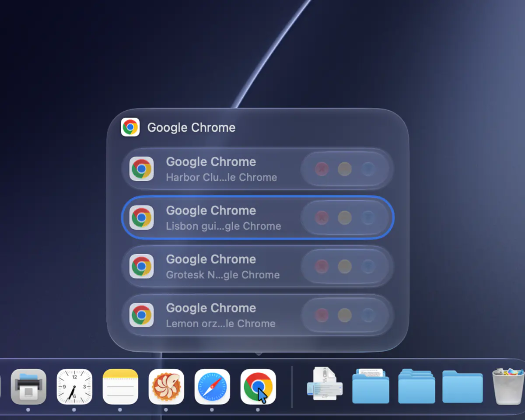525x420 pixels.
Task: Click the blue button on Lisbon gui row
Action: (x=368, y=217)
